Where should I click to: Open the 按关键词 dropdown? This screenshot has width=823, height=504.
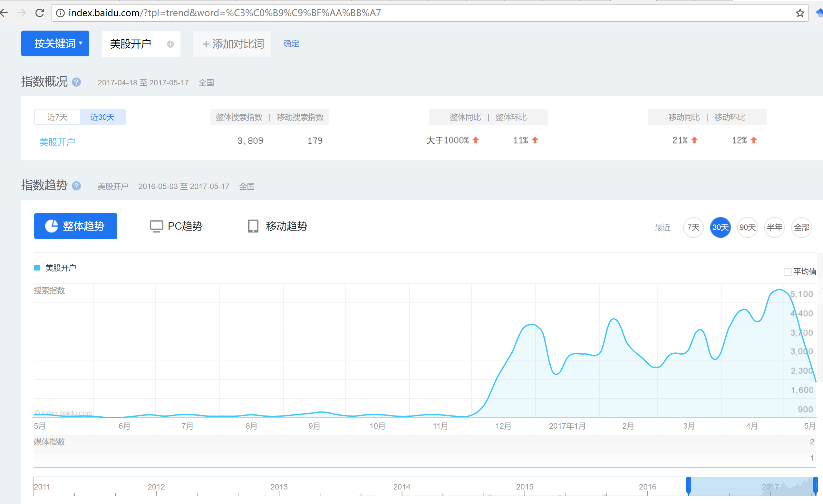55,43
